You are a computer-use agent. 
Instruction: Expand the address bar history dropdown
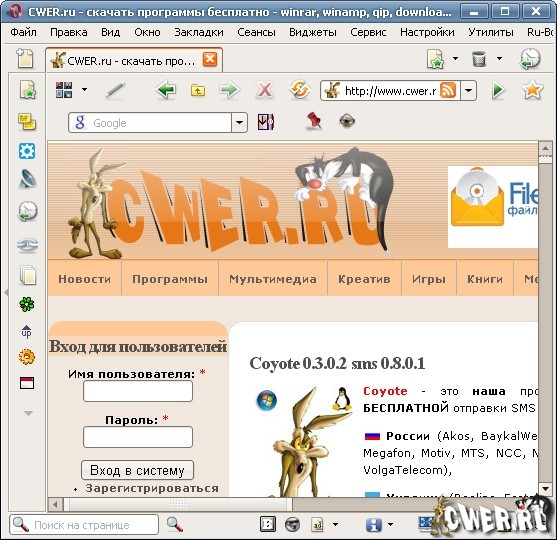(x=469, y=91)
